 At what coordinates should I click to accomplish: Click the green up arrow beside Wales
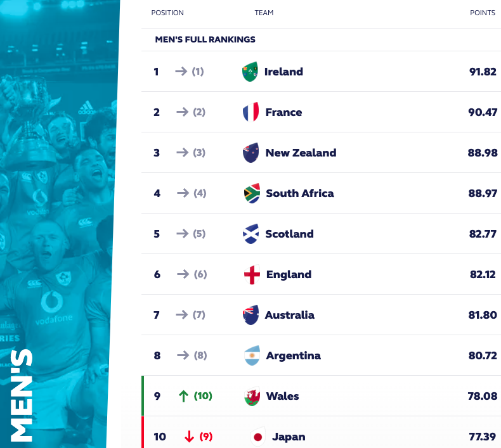point(183,396)
